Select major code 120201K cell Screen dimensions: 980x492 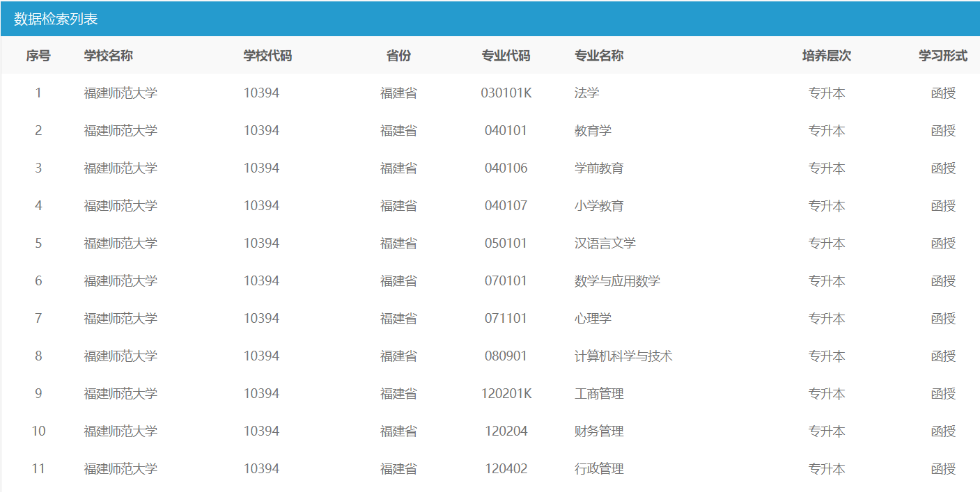(506, 394)
